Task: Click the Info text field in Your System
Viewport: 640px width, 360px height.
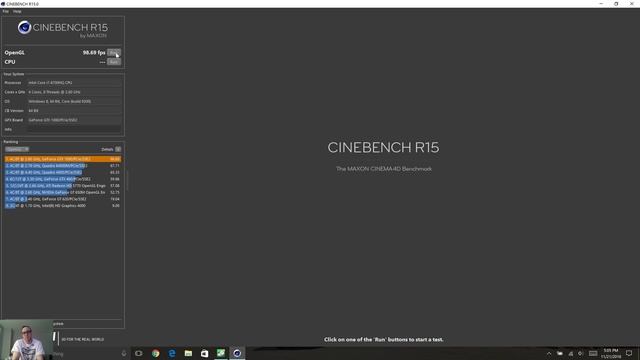Action: (x=74, y=129)
